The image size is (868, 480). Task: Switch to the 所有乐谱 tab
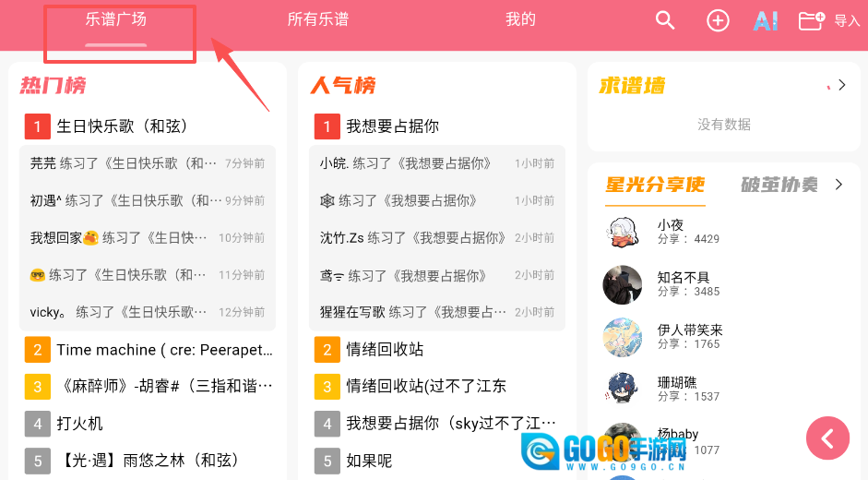click(x=317, y=19)
